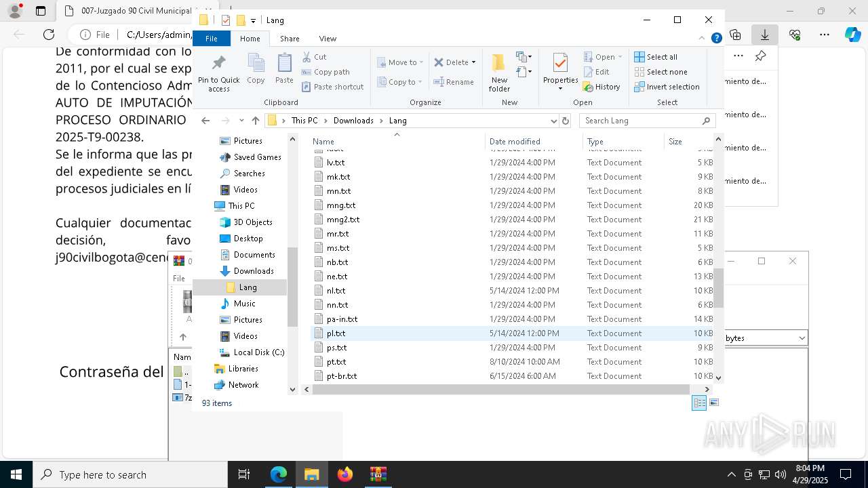Sort by Name column header

[397, 141]
